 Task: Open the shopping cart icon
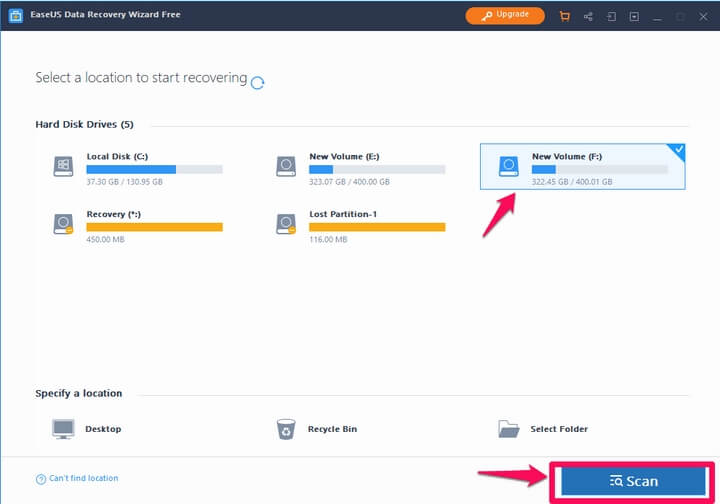(x=565, y=17)
